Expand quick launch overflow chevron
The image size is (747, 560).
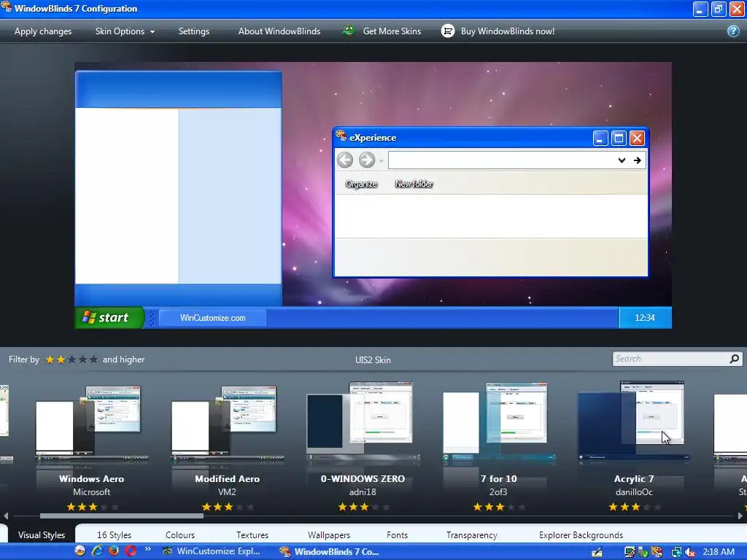click(147, 549)
